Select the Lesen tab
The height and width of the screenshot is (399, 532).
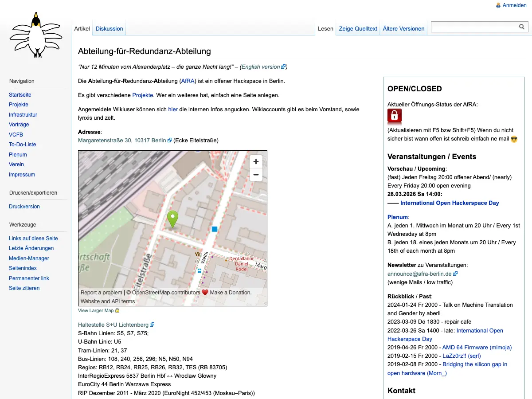tap(325, 28)
